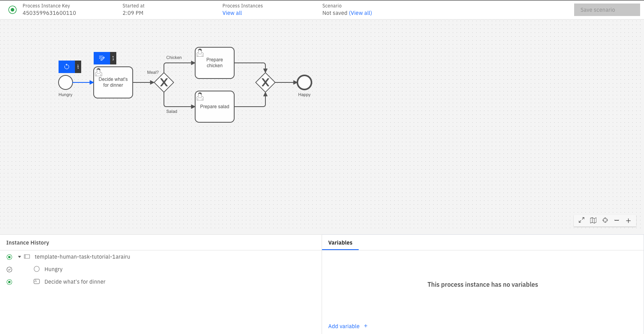Select the Happy end event circle
Screen dimensions: 644x334
coord(304,82)
